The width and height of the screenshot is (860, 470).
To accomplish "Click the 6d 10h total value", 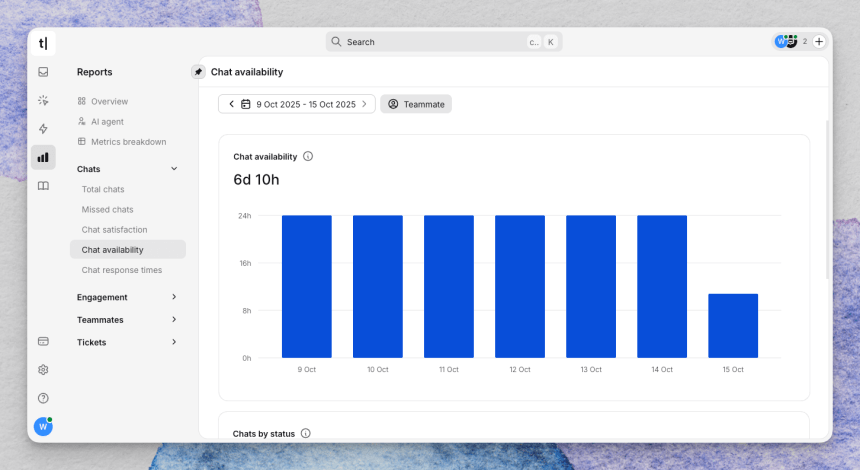I will 256,180.
